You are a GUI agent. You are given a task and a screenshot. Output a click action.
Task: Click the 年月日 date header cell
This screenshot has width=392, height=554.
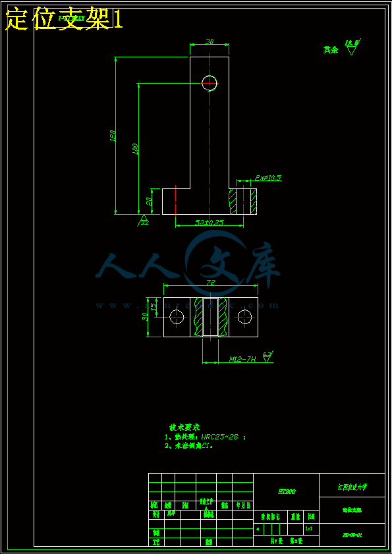(x=243, y=506)
